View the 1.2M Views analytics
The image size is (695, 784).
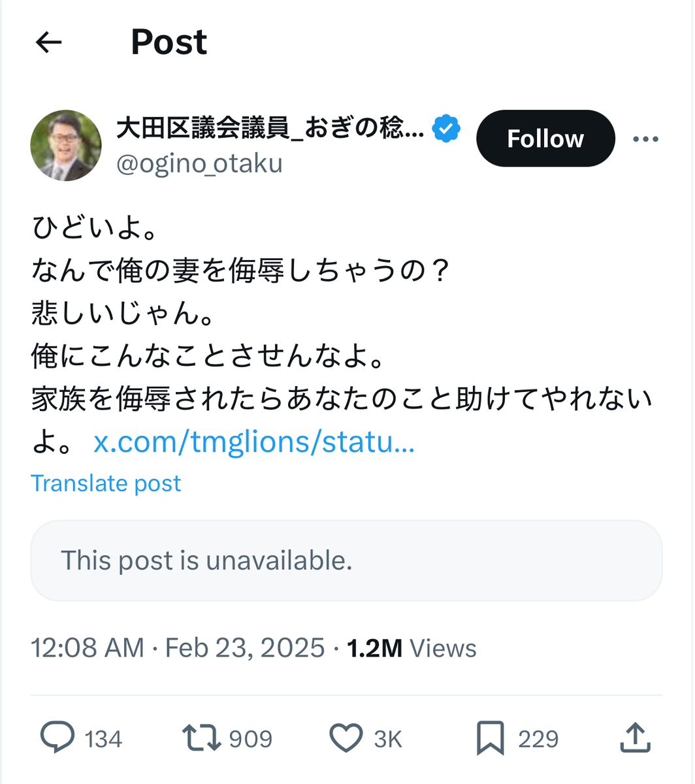point(412,648)
